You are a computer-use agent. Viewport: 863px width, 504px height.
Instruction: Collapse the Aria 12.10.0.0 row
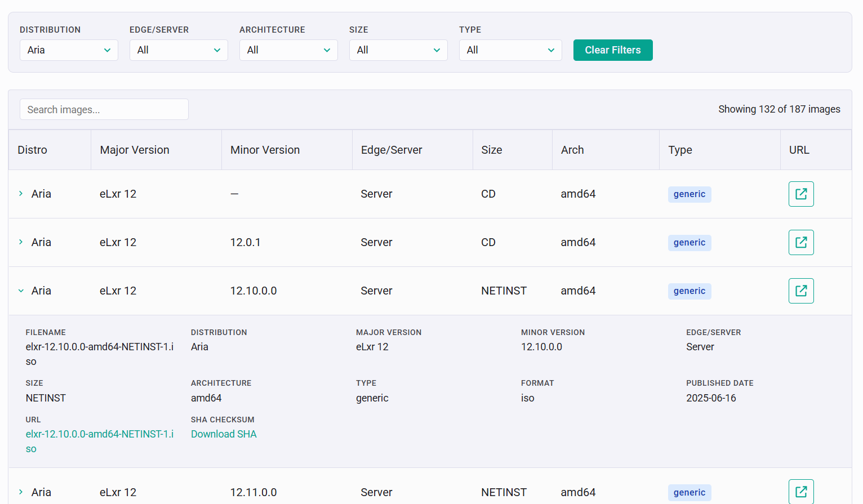(x=21, y=291)
